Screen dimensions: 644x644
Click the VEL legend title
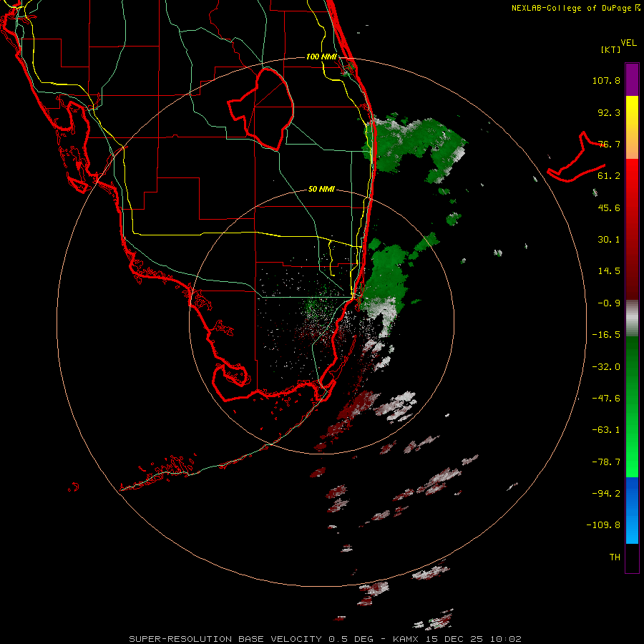point(628,43)
